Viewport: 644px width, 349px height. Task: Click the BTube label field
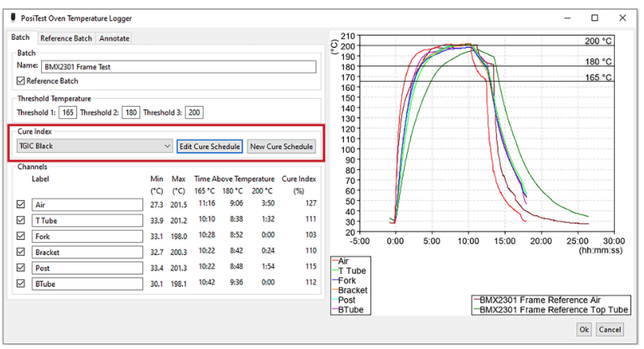click(87, 284)
